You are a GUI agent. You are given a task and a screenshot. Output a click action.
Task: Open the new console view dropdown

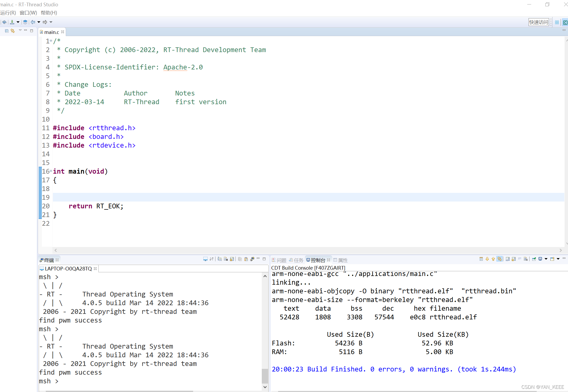558,259
